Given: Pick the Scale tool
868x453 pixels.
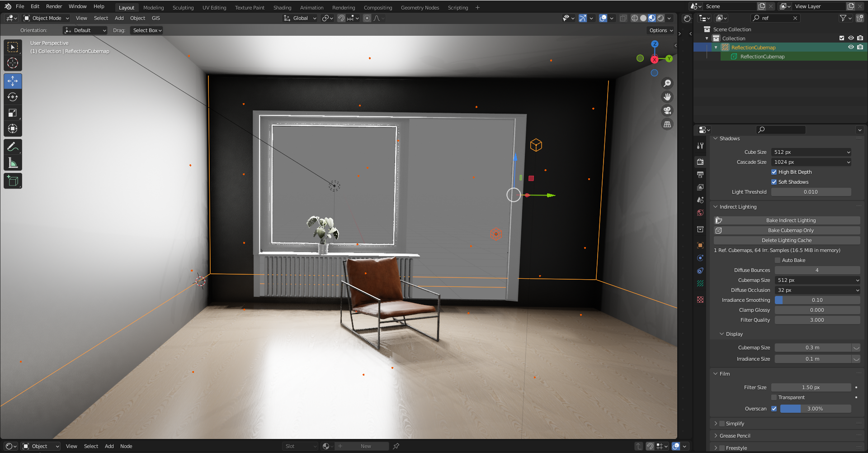Looking at the screenshot, I should pos(13,113).
